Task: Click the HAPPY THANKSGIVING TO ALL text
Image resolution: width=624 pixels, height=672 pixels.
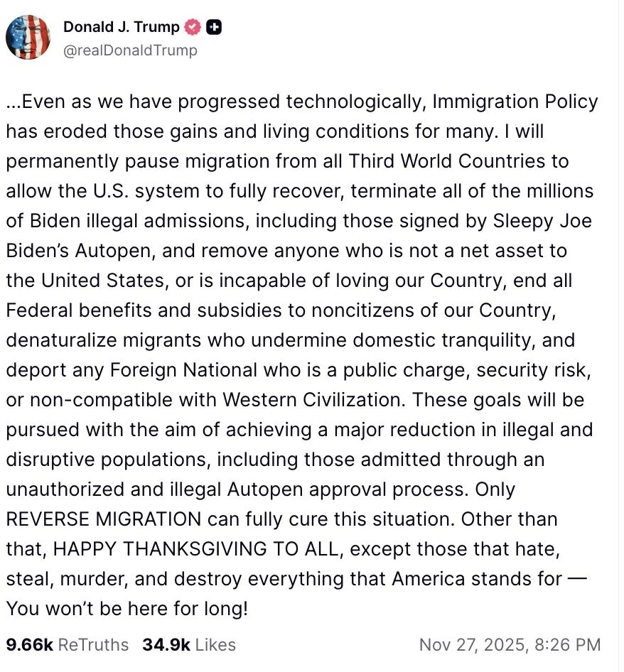Action: point(195,549)
